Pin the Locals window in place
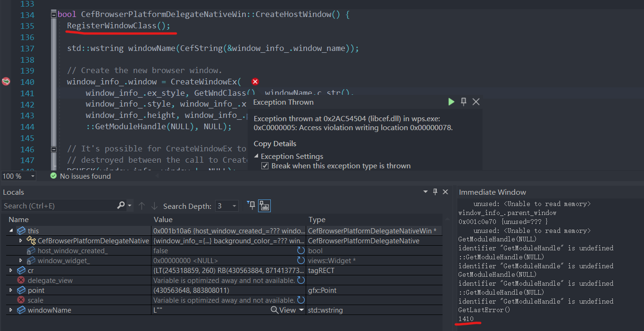Viewport: 644px width, 331px height. coord(435,191)
